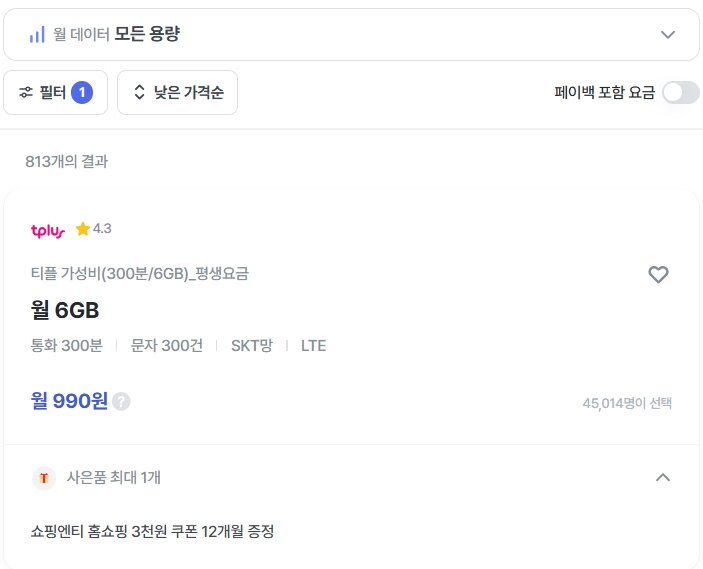The width and height of the screenshot is (703, 569).
Task: Click the question mark price help icon
Action: [121, 401]
